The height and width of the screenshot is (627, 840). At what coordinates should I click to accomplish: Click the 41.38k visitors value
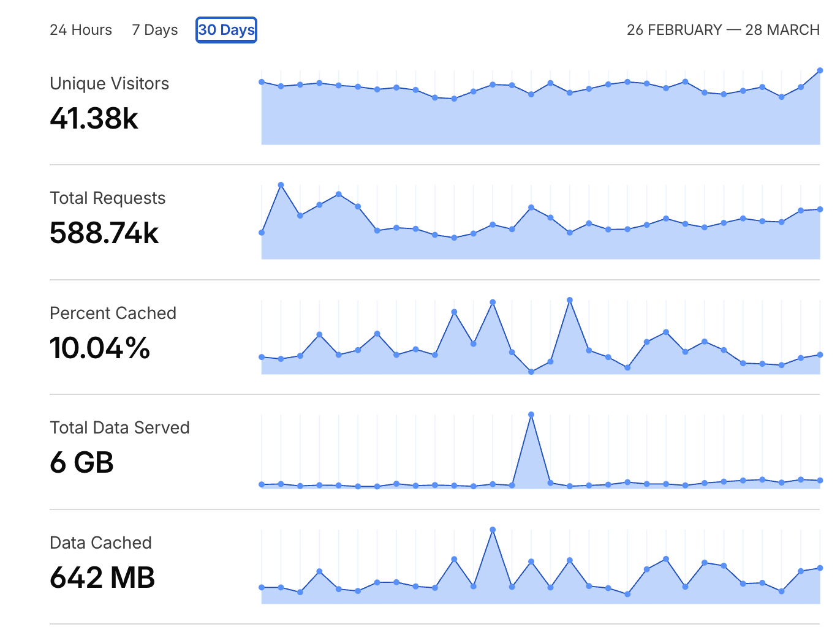click(x=94, y=118)
